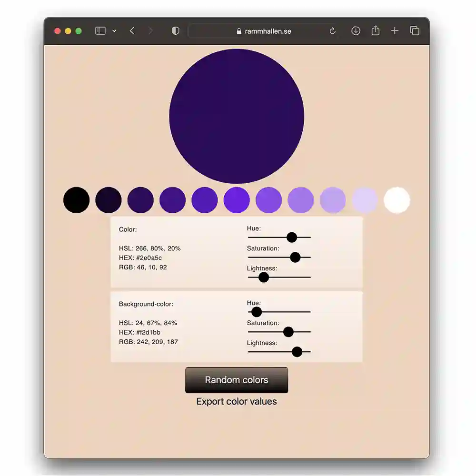The image size is (476, 476).
Task: Open the privacy shield report icon
Action: [176, 30]
